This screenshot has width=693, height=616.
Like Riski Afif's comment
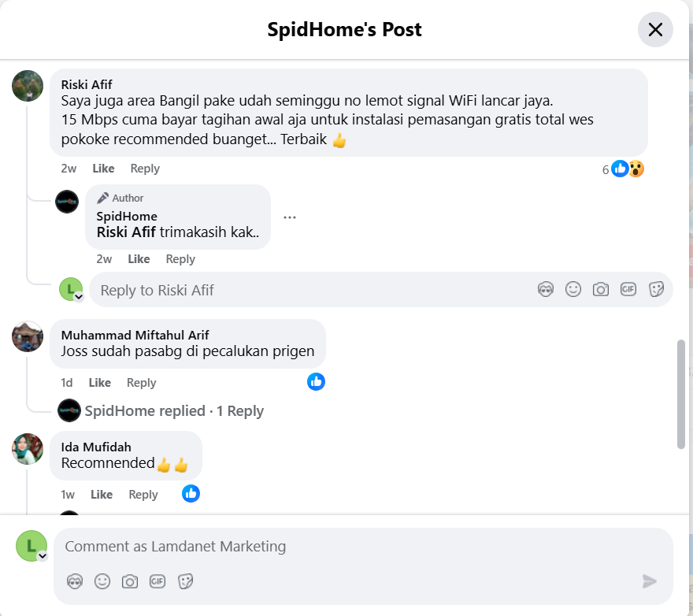tap(102, 168)
